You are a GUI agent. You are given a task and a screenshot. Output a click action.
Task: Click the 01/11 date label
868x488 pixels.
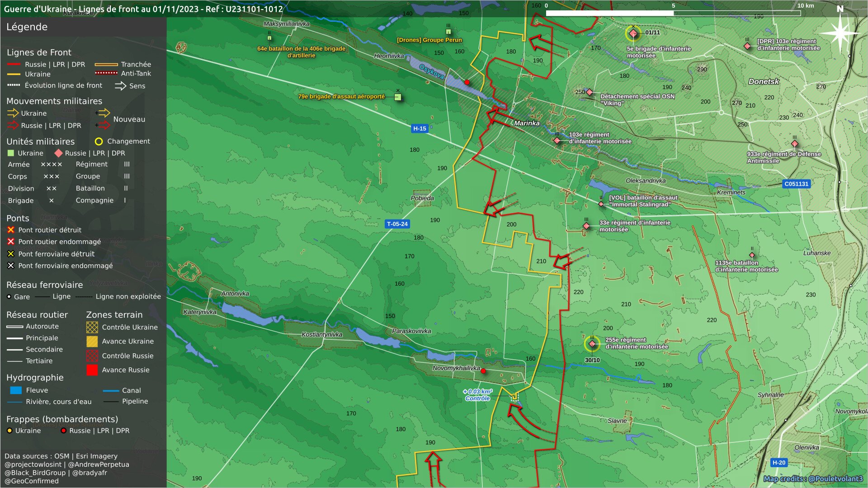[x=652, y=33]
